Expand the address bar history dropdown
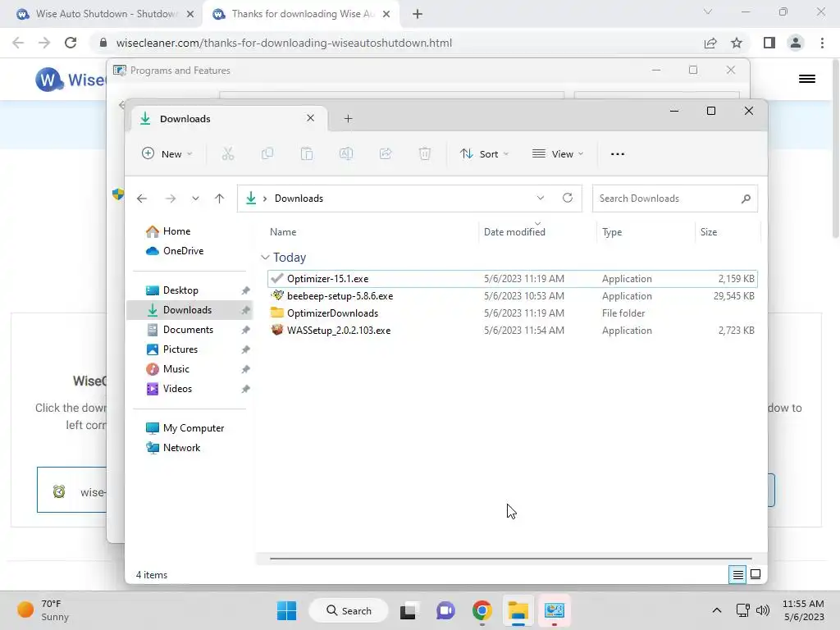The height and width of the screenshot is (630, 840). coord(541,198)
